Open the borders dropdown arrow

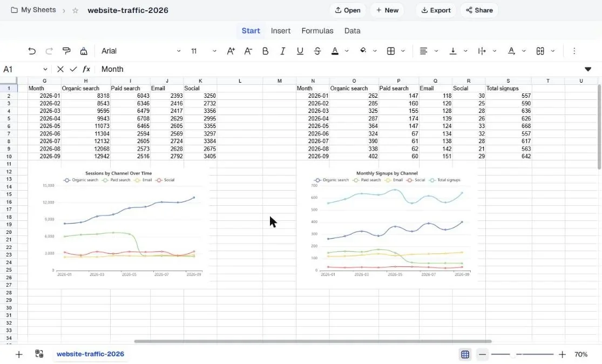click(x=403, y=51)
